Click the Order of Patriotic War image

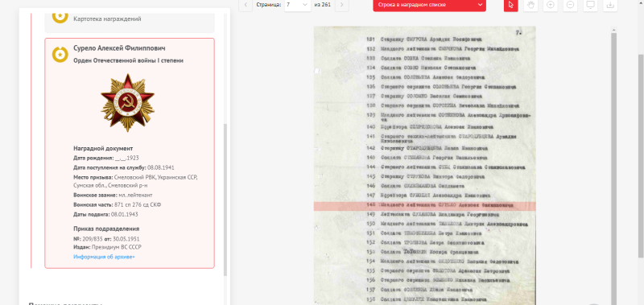[x=128, y=103]
